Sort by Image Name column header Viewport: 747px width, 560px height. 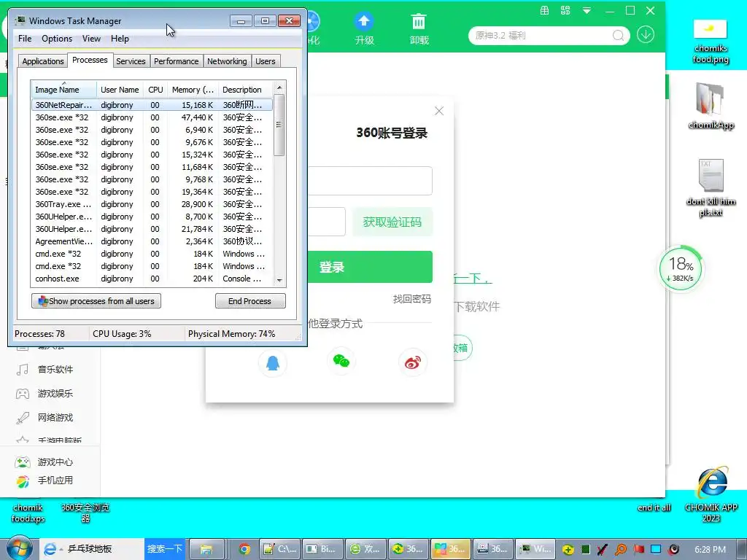tap(64, 90)
